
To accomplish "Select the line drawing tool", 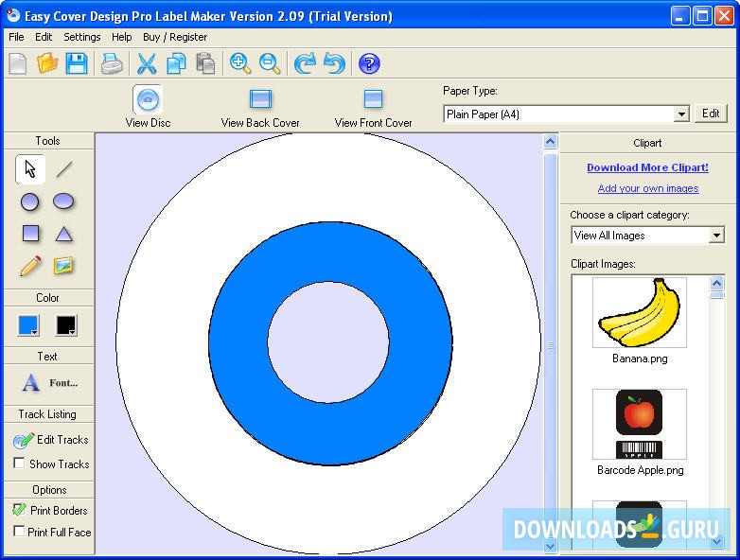I will pyautogui.click(x=63, y=169).
